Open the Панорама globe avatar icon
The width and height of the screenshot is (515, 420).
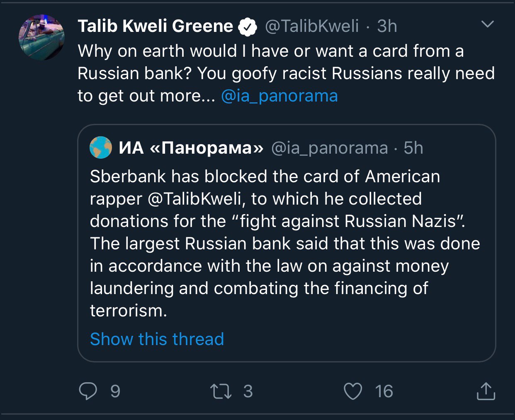tap(101, 148)
